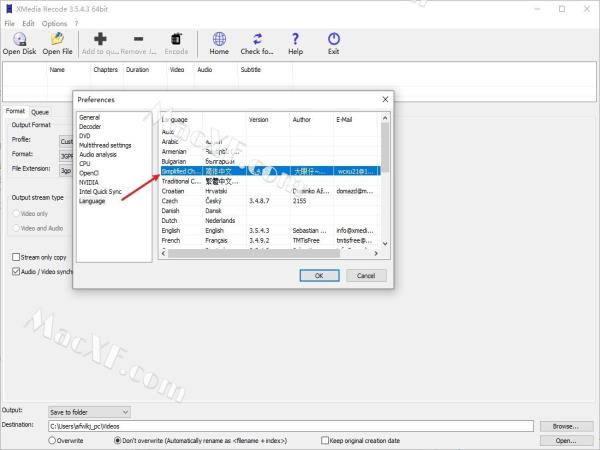Open the Edit menu
The image size is (600, 450).
[x=28, y=24]
